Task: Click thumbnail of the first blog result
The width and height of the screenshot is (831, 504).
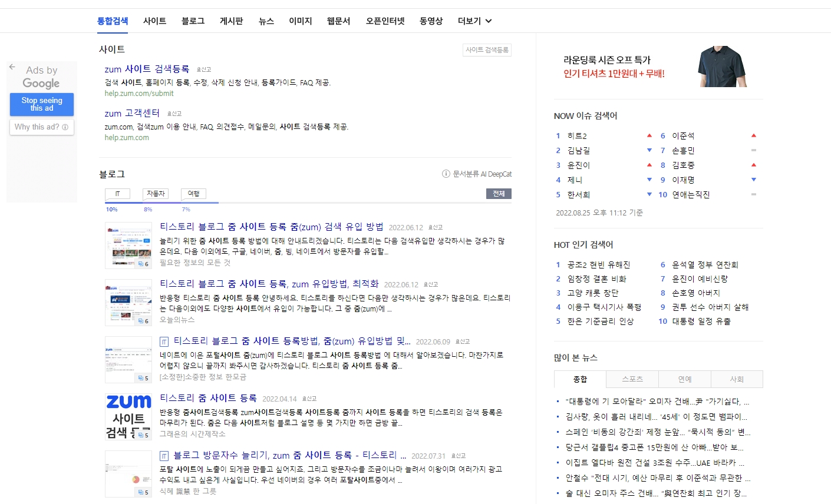Action: [x=128, y=246]
